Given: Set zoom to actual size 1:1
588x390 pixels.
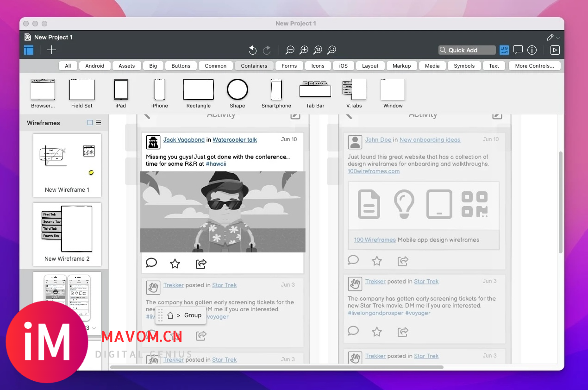Looking at the screenshot, I should (x=318, y=50).
